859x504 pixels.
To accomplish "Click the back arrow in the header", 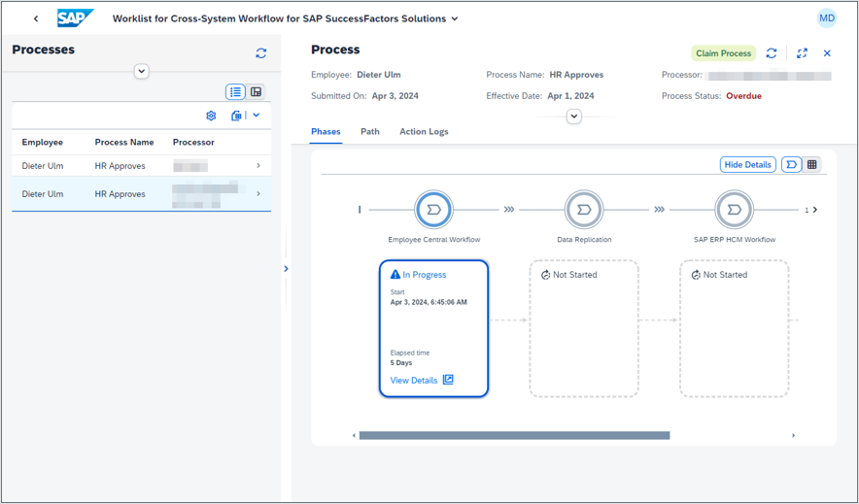I will (36, 18).
